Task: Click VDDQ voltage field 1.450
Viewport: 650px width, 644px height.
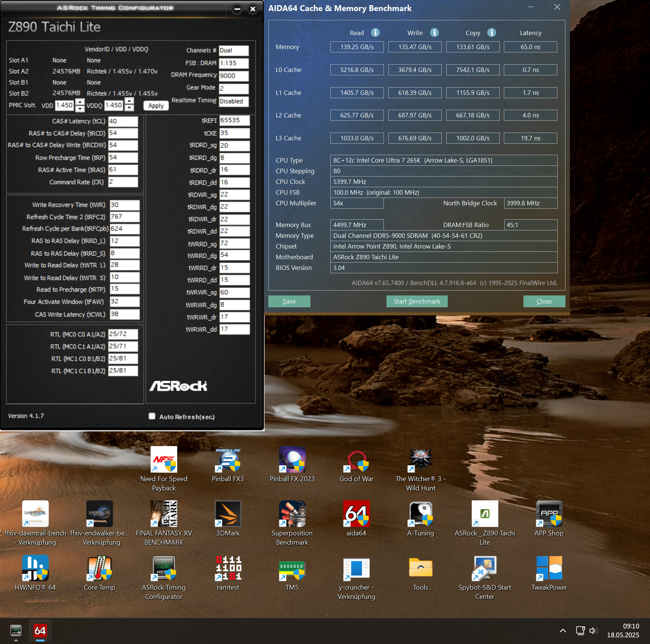Action: [x=114, y=105]
